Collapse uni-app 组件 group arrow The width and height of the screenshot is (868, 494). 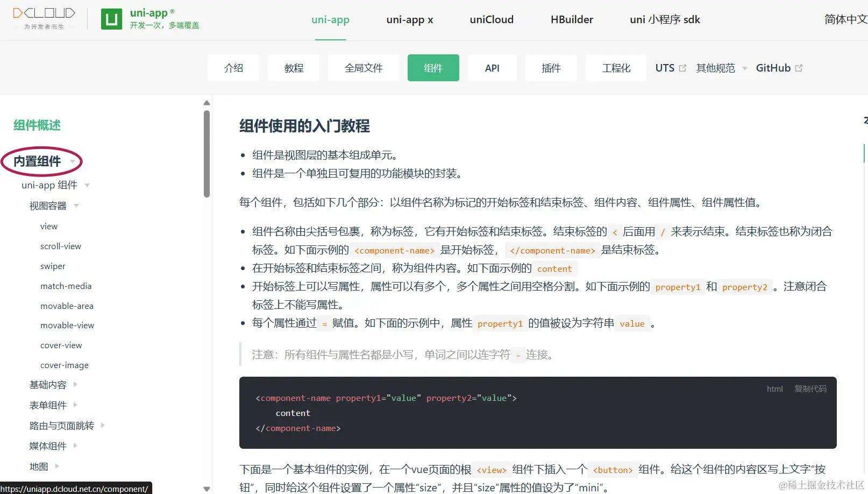tap(87, 185)
